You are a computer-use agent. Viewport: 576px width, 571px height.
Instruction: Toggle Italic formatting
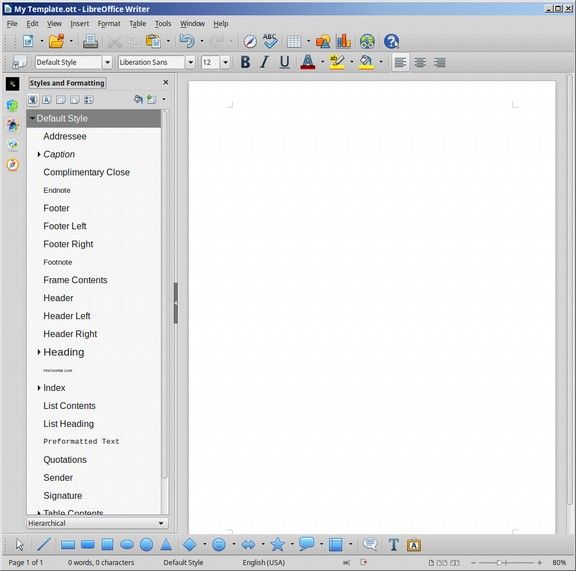pyautogui.click(x=264, y=62)
